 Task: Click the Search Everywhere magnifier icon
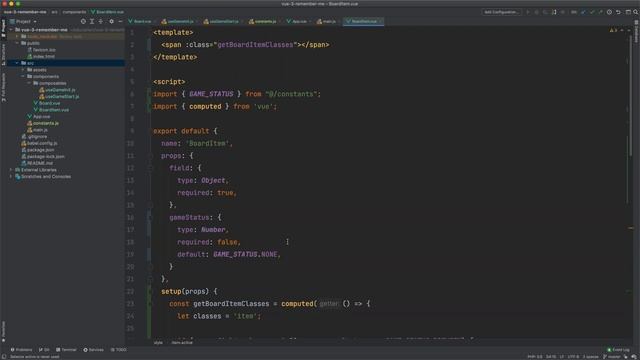(x=636, y=12)
